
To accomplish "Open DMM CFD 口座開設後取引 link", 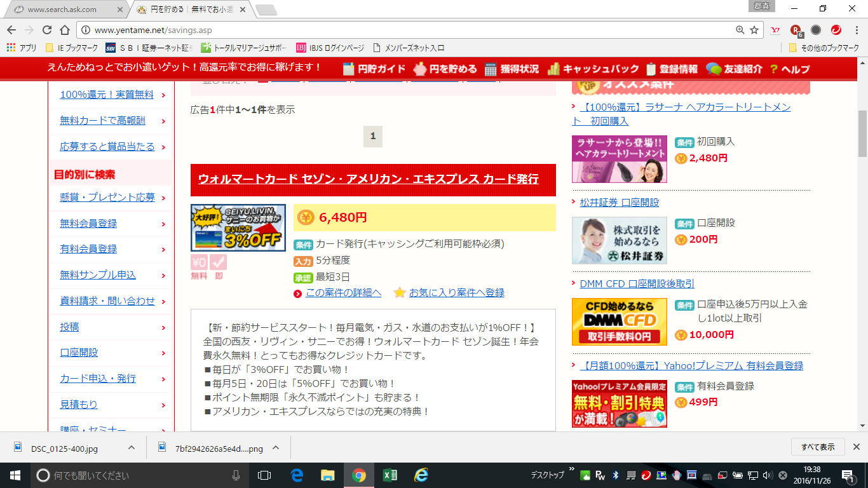I will tap(637, 284).
